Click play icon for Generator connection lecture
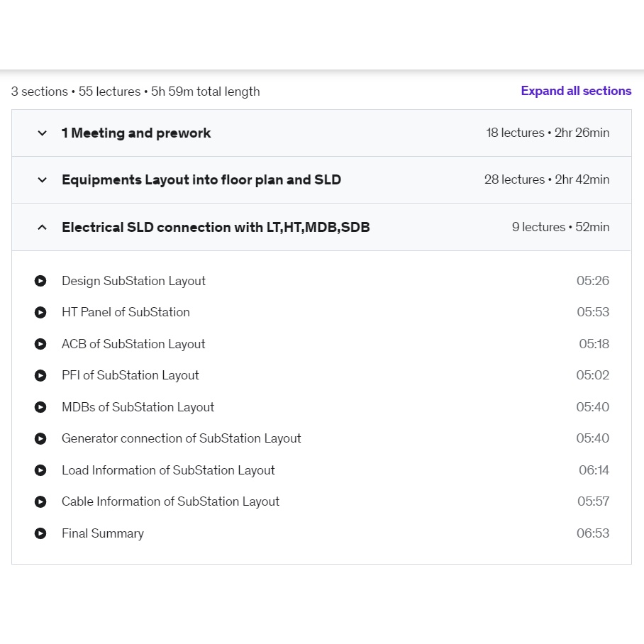Screen dimensions: 644x644 pyautogui.click(x=40, y=438)
